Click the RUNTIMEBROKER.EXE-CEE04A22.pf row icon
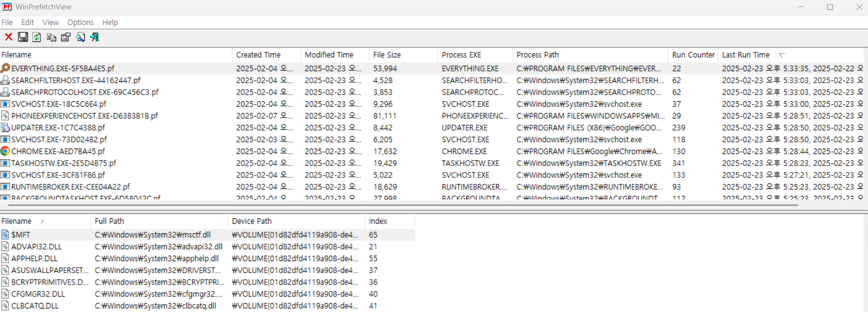Screen dimensions: 868x312 coord(5,187)
